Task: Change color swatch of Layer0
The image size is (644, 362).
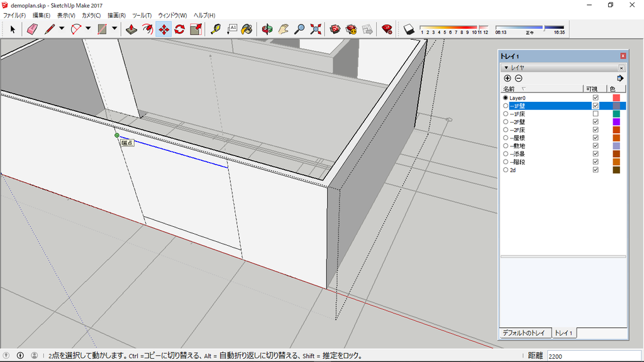Action: (616, 97)
